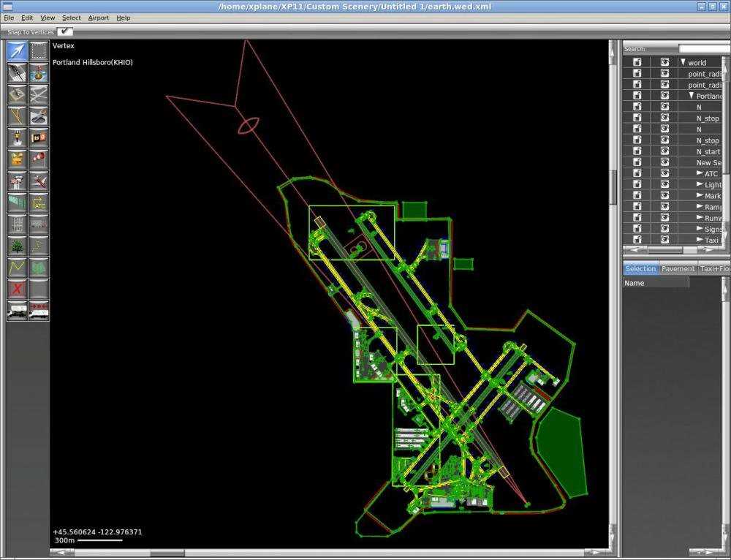Image resolution: width=731 pixels, height=560 pixels.
Task: Click the hierarchy panel's right scroll arrow
Action: [x=710, y=249]
